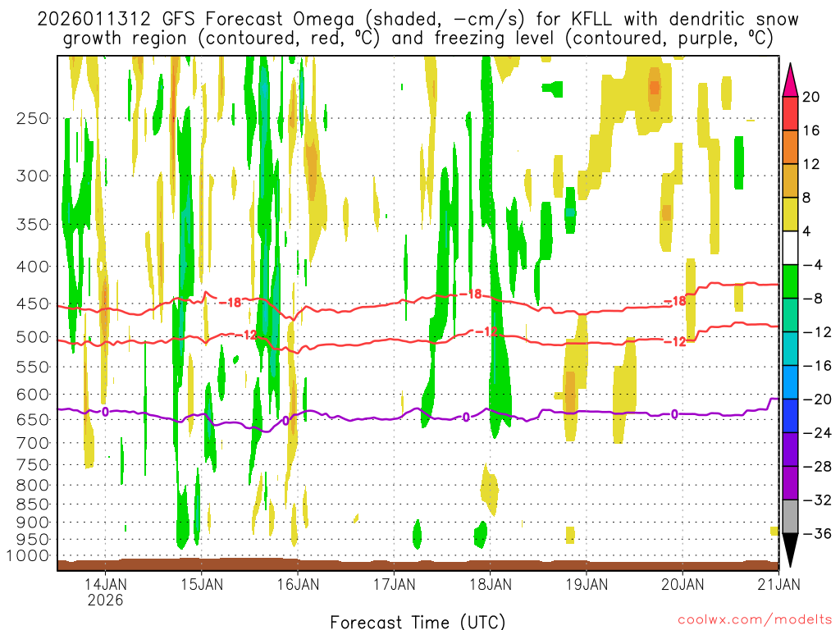Click the 750 pressure level label
Image resolution: width=840 pixels, height=630 pixels.
tap(33, 465)
